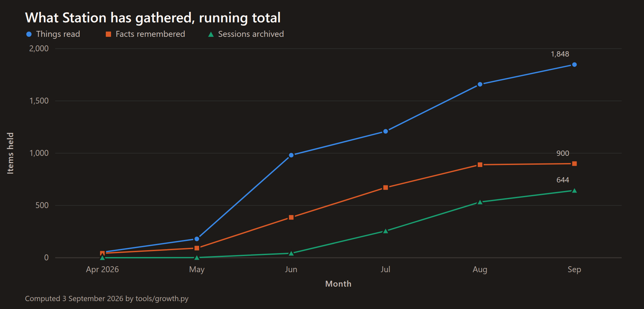The image size is (644, 309).
Task: Click the 'Apr 2026' axis label
Action: (x=103, y=270)
